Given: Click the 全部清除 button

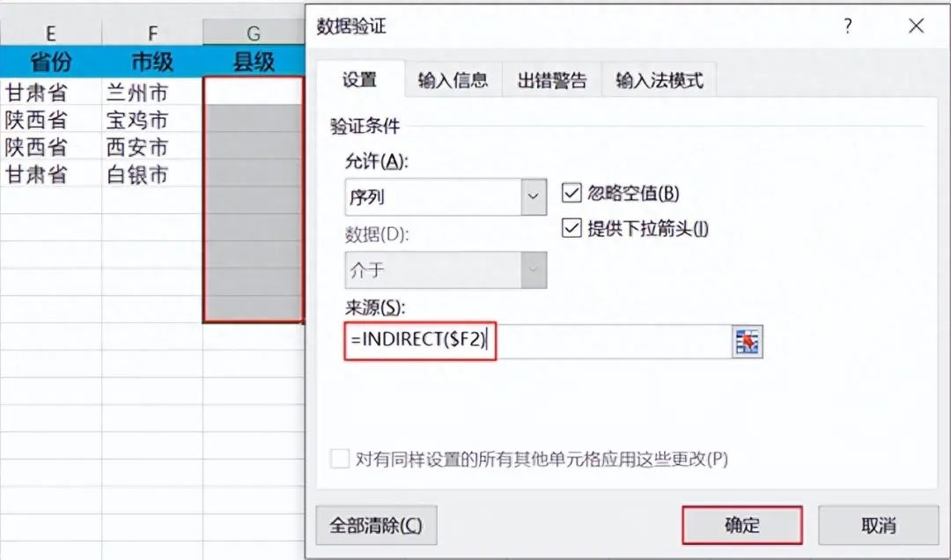Looking at the screenshot, I should pyautogui.click(x=376, y=525).
